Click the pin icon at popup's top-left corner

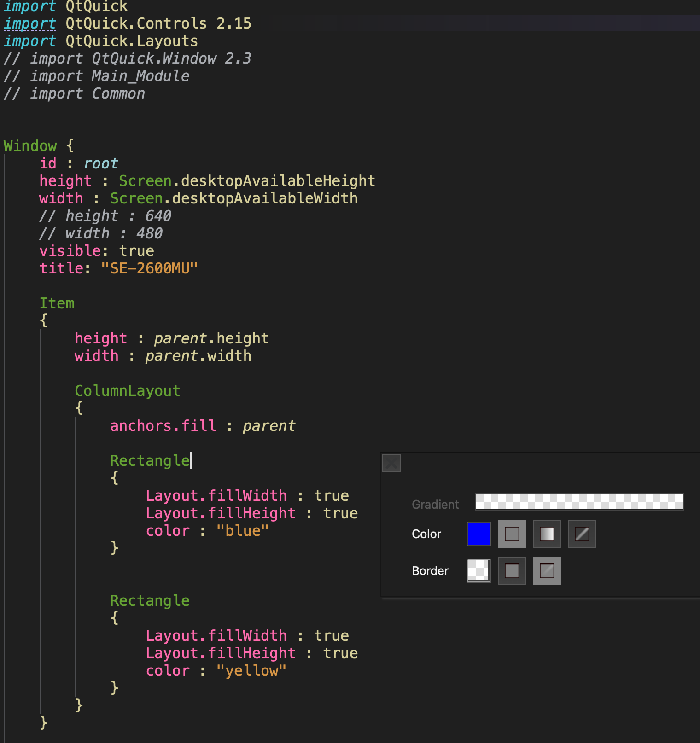(391, 463)
